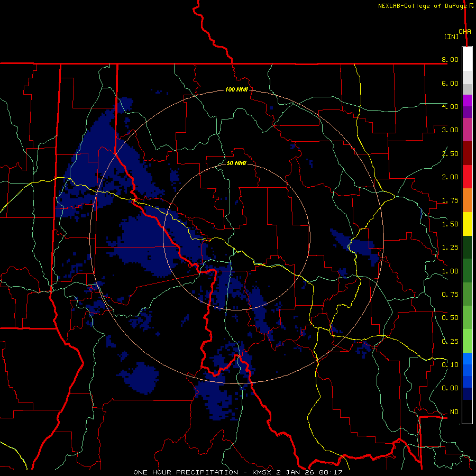
Task: Select the 1.00 legend value
Action: (x=450, y=271)
